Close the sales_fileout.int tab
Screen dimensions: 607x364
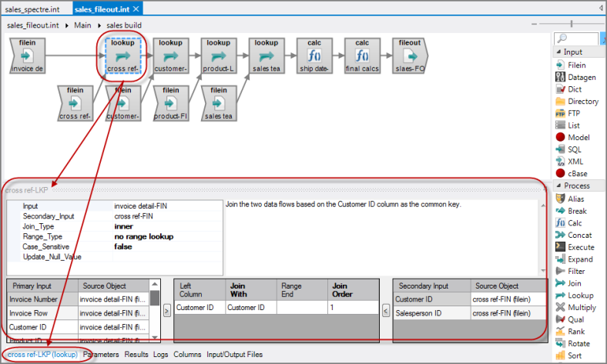tap(136, 8)
